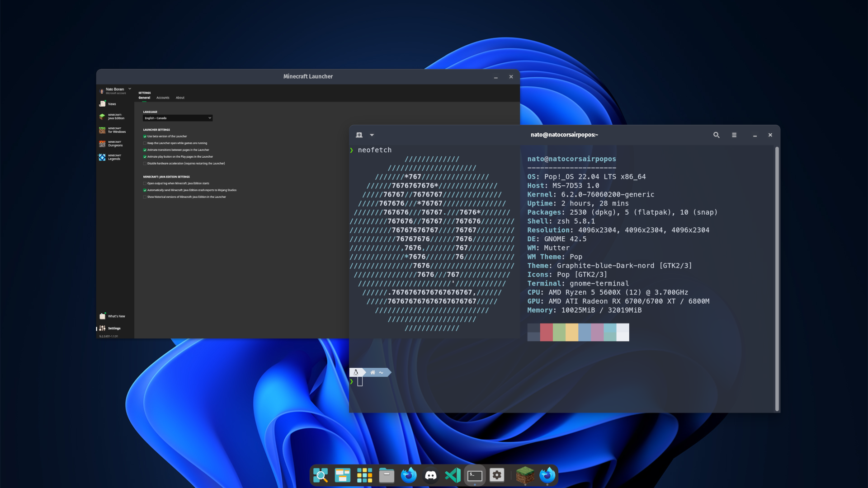The height and width of the screenshot is (488, 868).
Task: Open the terminal hamburger menu
Action: [x=734, y=135]
